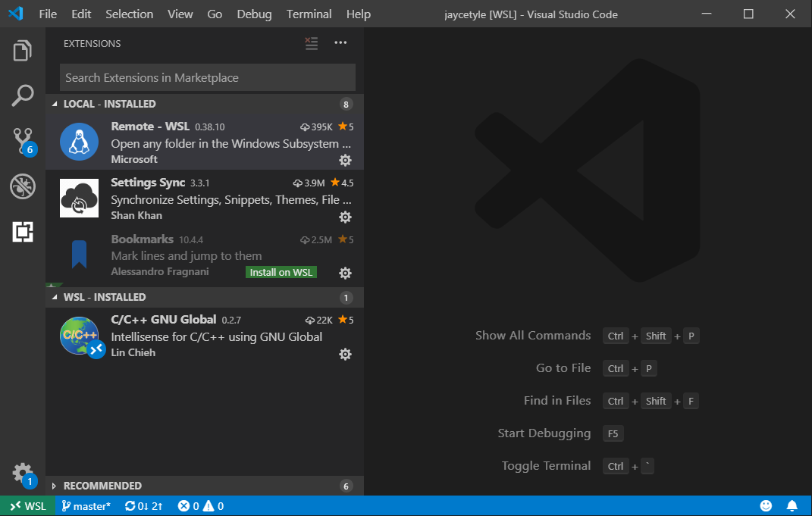Viewport: 812px width, 516px height.
Task: Click the WSL remote indicator in status bar
Action: point(28,505)
